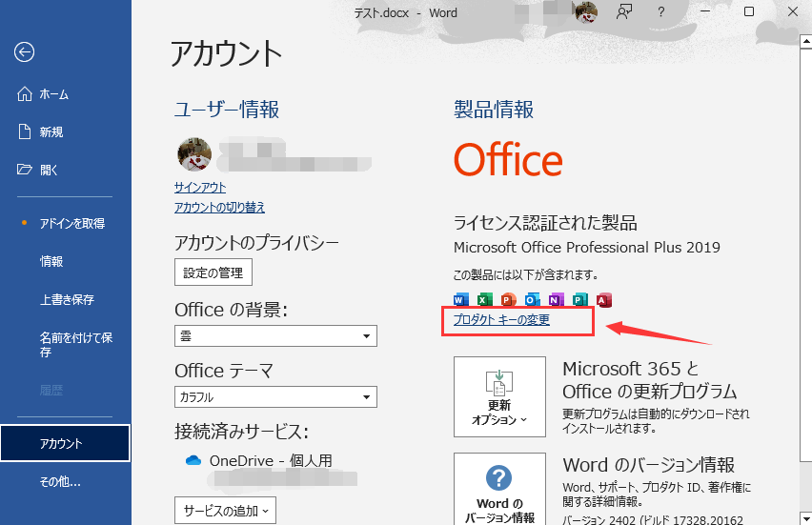Click the OneDrive - 個人用 service entry

point(259,460)
